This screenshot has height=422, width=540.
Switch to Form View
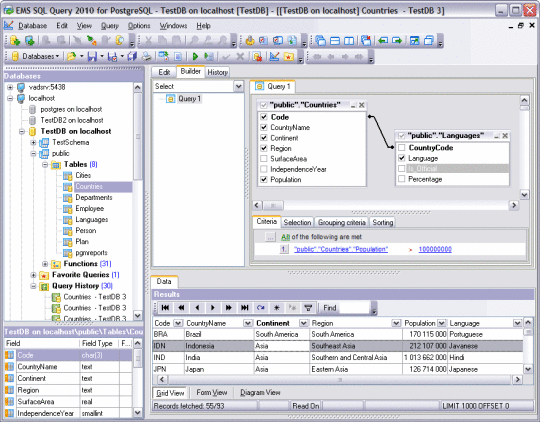[x=211, y=392]
